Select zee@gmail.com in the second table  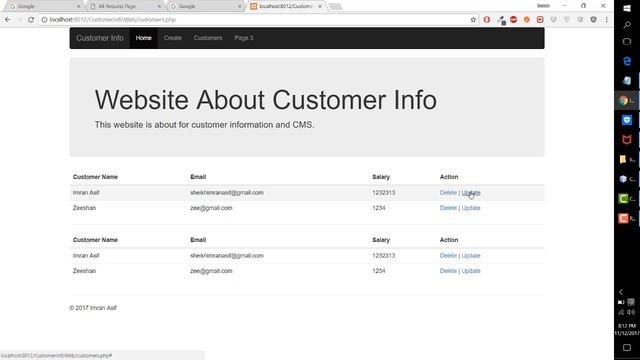211,271
